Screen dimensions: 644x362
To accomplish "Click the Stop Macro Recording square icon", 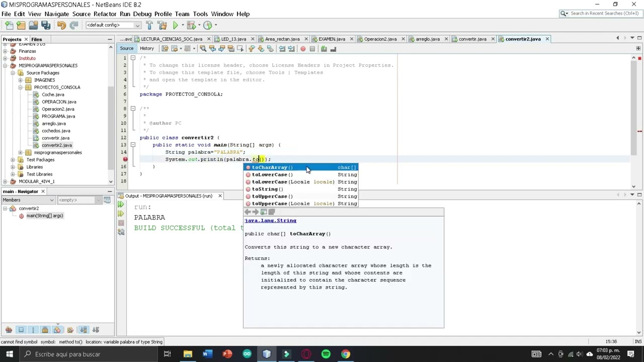I will pos(312,49).
